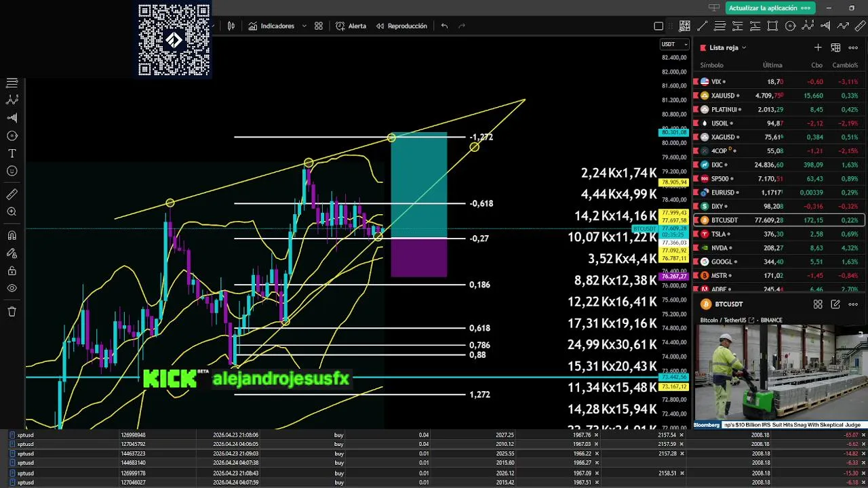This screenshot has height=488, width=868.
Task: Select EURUSD in the watchlist
Action: pos(778,192)
